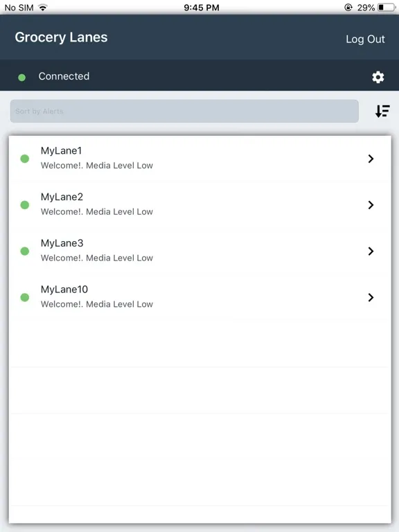This screenshot has width=399, height=532.
Task: Click the Connected status label
Action: [64, 76]
